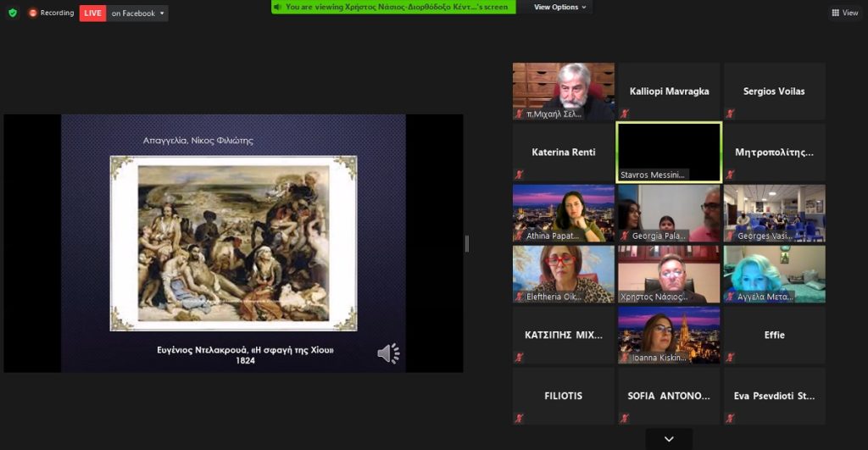Click muted mic icon on Effie tile
The width and height of the screenshot is (868, 450).
(x=730, y=358)
